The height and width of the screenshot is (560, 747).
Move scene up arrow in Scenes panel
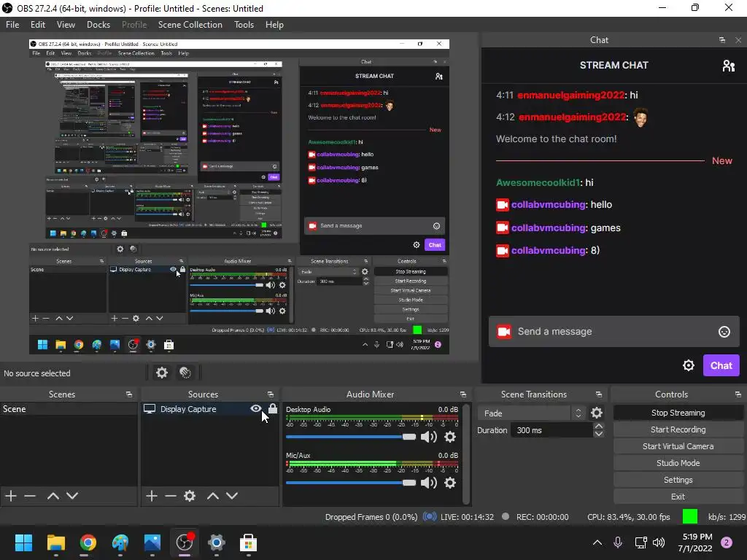[53, 496]
